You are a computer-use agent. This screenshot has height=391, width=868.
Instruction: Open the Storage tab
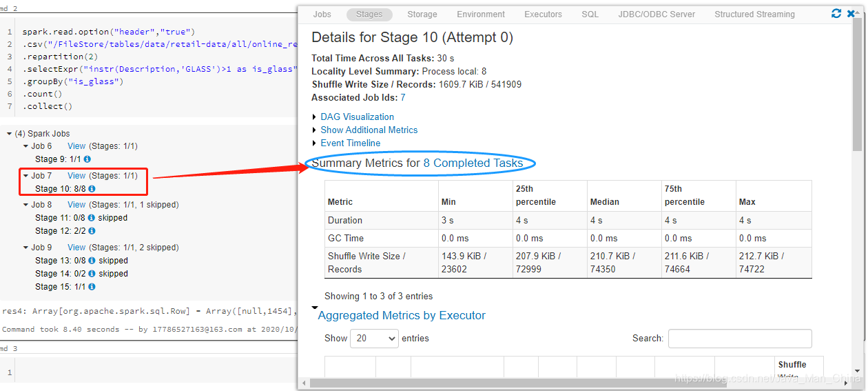click(422, 14)
